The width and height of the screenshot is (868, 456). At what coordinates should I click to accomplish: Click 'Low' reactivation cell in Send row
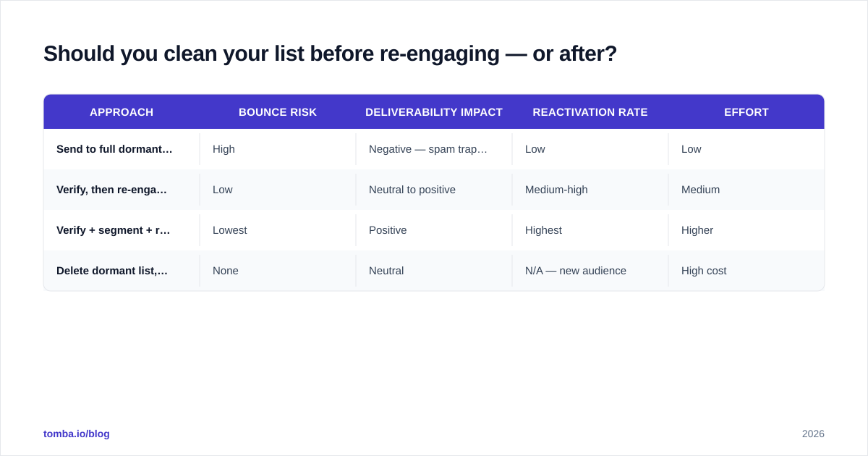[590, 149]
